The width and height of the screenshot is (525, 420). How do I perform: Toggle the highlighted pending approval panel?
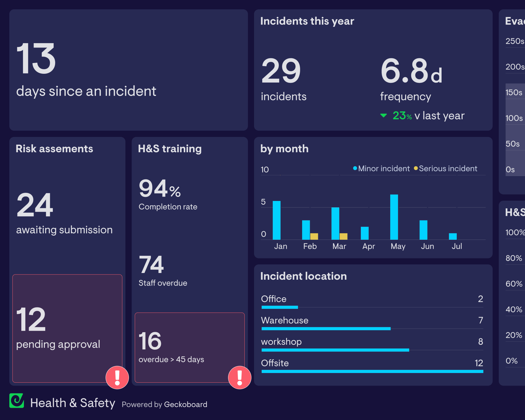[x=67, y=330]
